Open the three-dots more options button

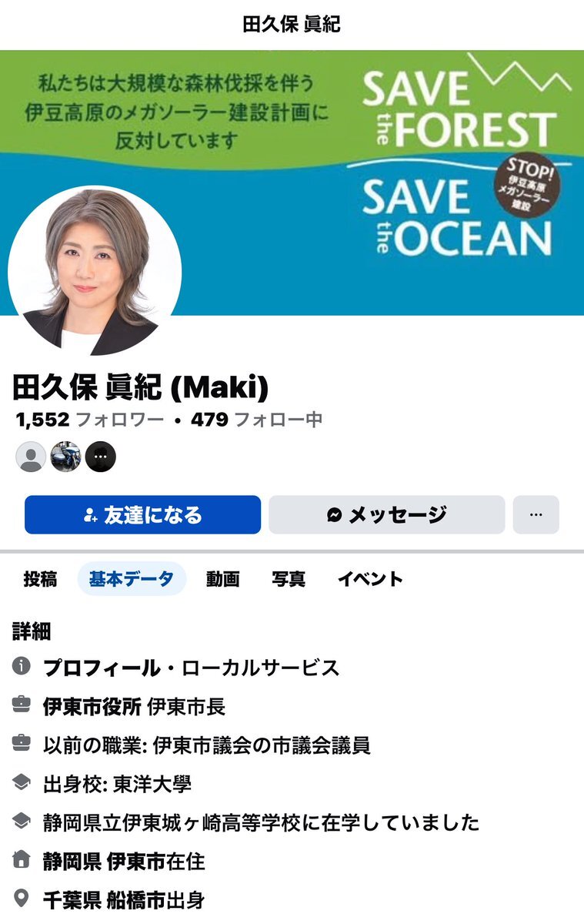(536, 514)
